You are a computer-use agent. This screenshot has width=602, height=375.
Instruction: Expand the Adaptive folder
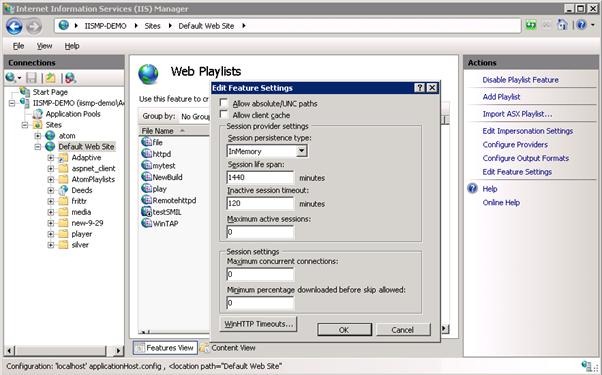coord(51,158)
